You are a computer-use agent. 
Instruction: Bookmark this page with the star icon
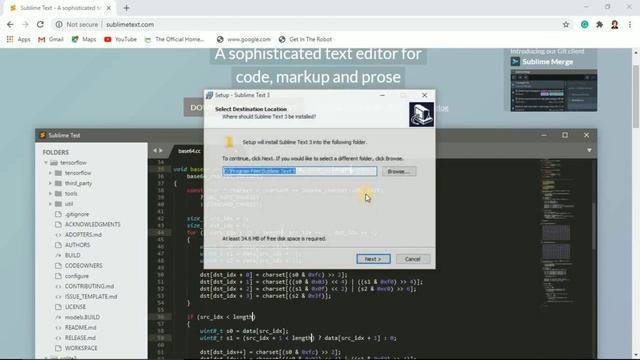click(x=566, y=24)
